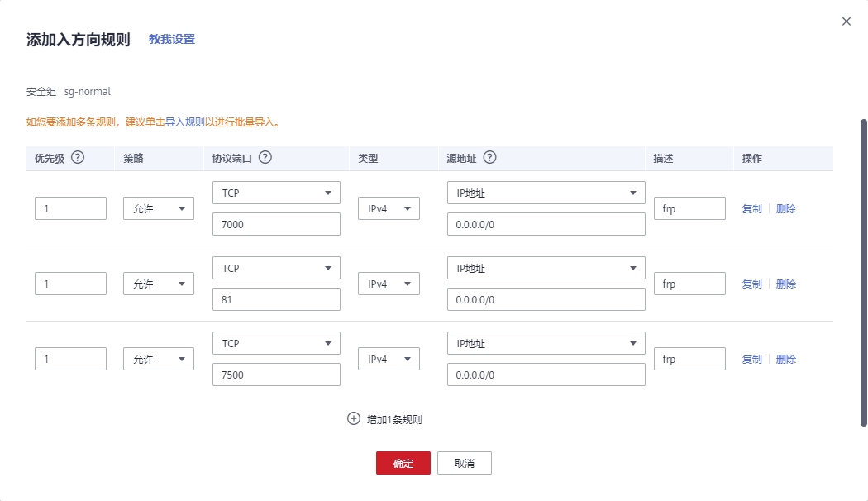The width and height of the screenshot is (868, 501).
Task: Click the frp description field in third row
Action: pyautogui.click(x=689, y=359)
